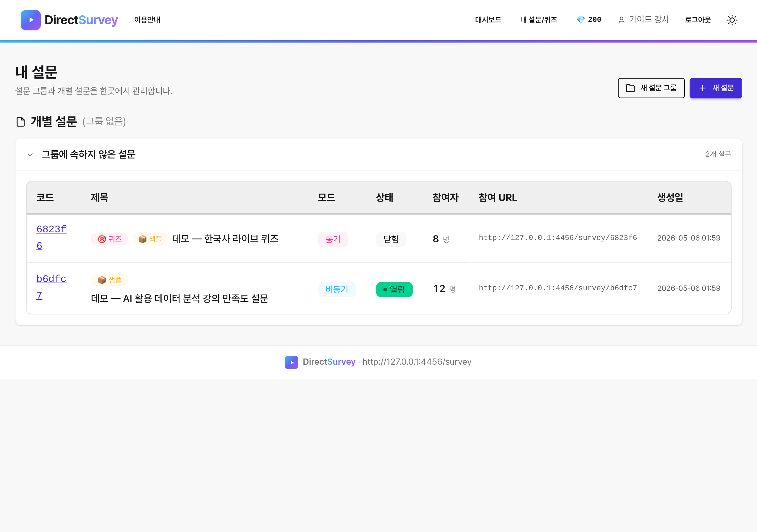Click the 그룹에 속하지 않은 설문 group title
Image resolution: width=757 pixels, height=532 pixels.
click(x=88, y=154)
